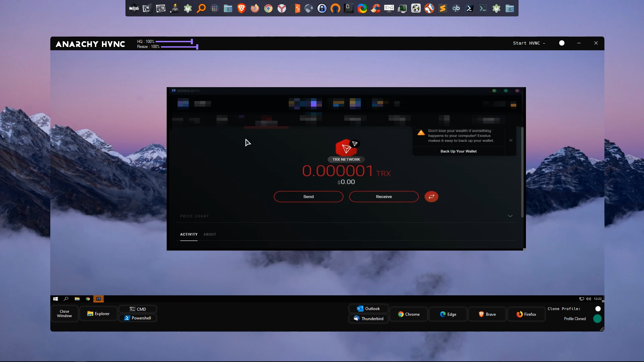Open Outlook launcher in HVNC panel

pyautogui.click(x=368, y=309)
